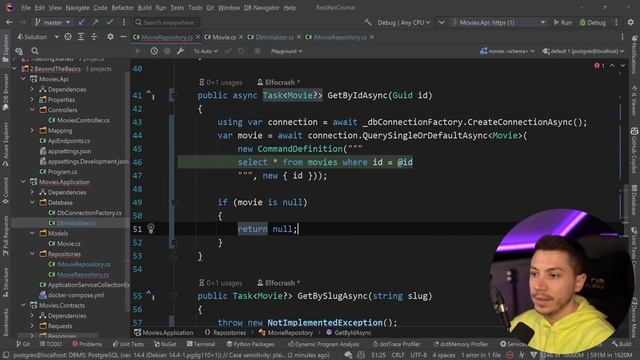640x360 pixels.
Task: Open the Solution view dropdown
Action: [38, 37]
